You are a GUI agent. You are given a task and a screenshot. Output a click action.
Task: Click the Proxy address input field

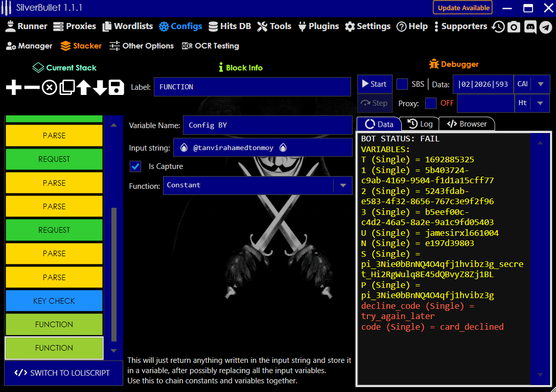pos(486,103)
